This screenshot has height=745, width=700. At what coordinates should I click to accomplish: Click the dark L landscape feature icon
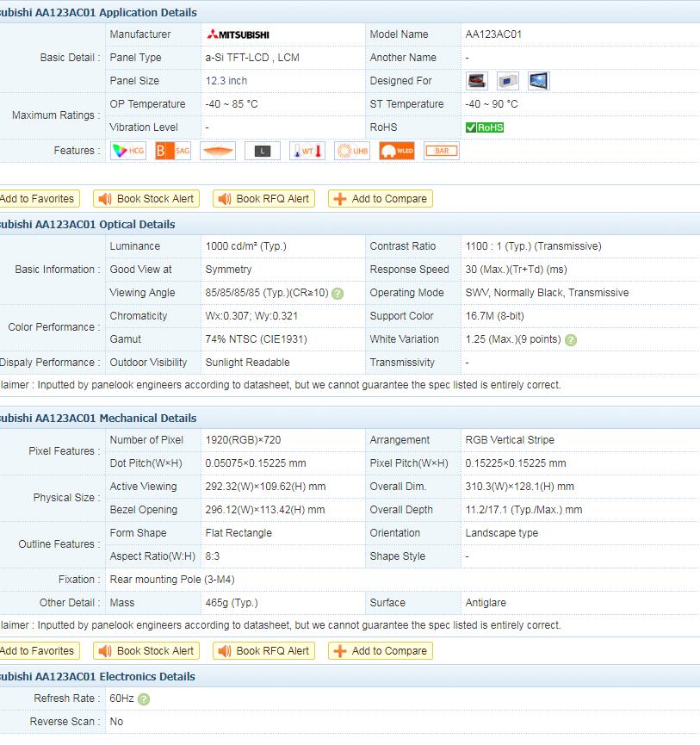tap(263, 151)
